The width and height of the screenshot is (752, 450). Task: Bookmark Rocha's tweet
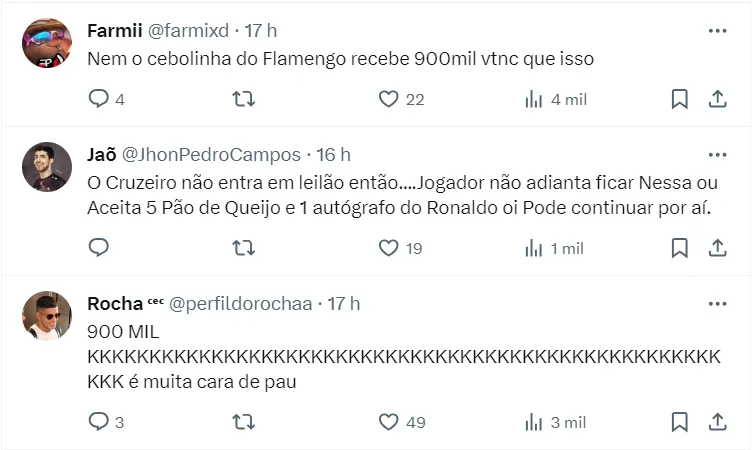[x=679, y=422]
